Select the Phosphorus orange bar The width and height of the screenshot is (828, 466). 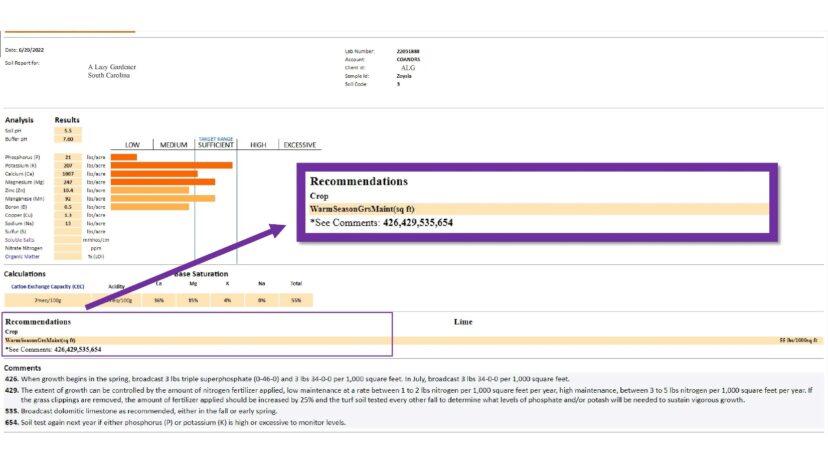tap(124, 157)
